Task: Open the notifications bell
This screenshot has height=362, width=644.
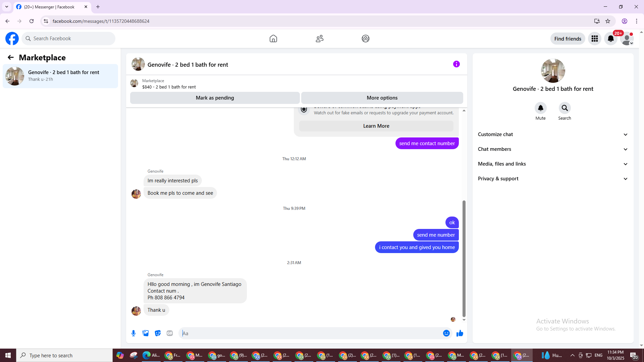Action: (x=611, y=39)
